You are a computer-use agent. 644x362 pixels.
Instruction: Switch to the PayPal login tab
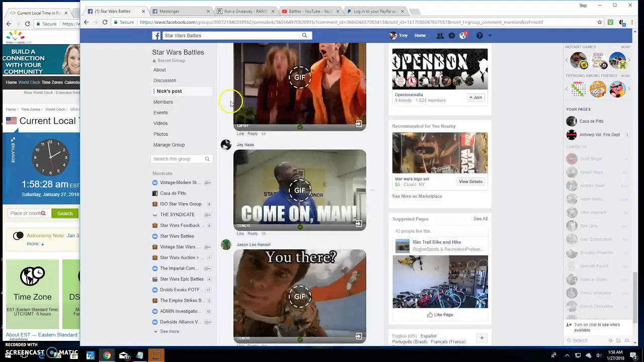tap(375, 11)
